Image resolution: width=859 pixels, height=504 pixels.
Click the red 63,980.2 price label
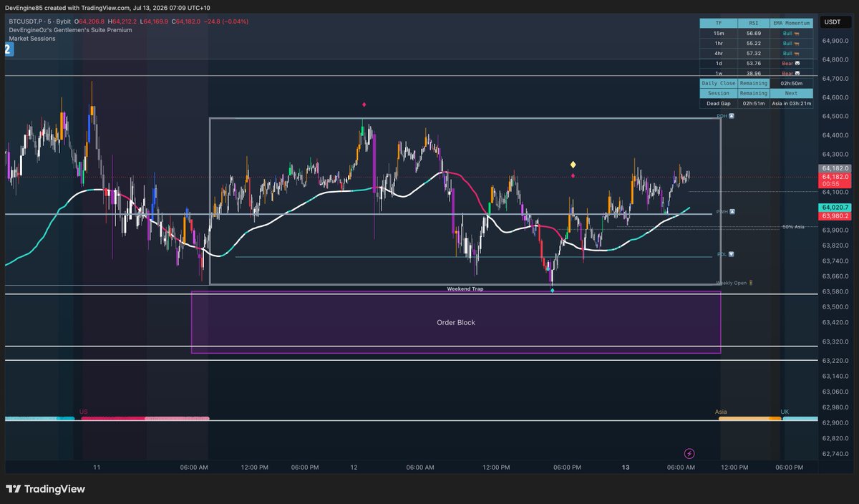pos(835,215)
